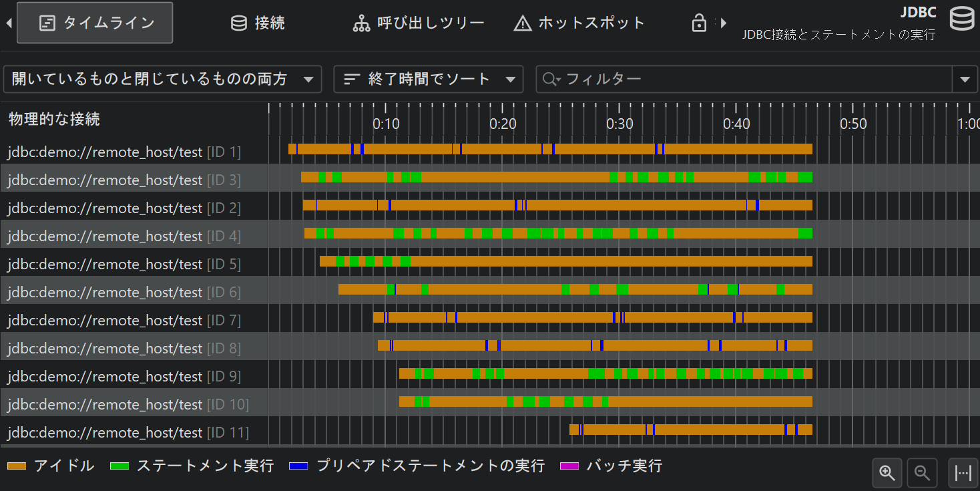The height and width of the screenshot is (491, 980).
Task: Click the blue プリペアドステートメントの実行 legend swatch
Action: [298, 466]
